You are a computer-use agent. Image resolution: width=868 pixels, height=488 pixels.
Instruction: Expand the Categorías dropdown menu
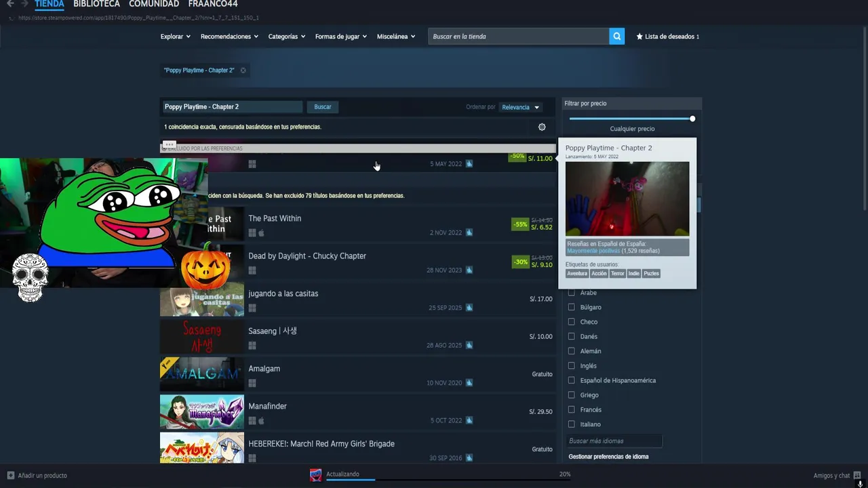(287, 37)
